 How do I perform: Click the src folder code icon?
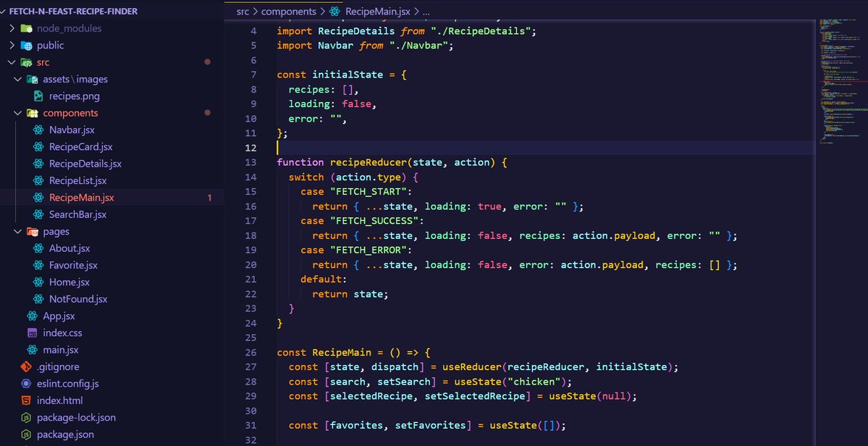pos(26,62)
